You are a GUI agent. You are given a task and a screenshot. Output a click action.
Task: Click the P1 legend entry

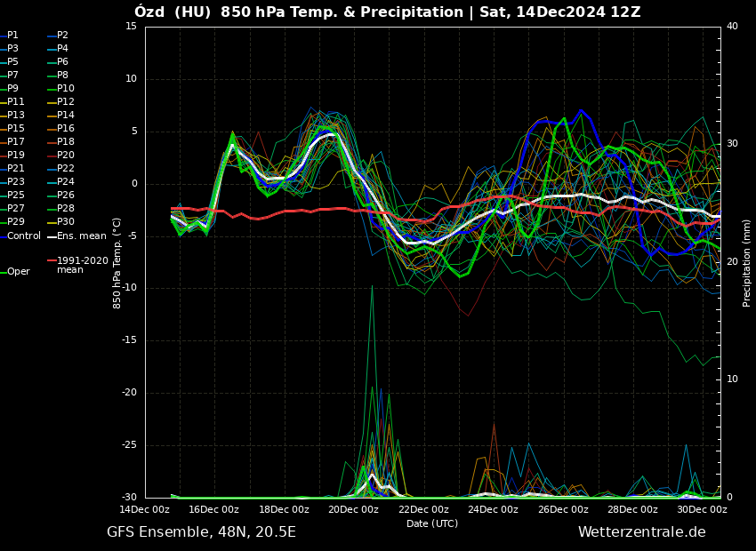point(12,36)
